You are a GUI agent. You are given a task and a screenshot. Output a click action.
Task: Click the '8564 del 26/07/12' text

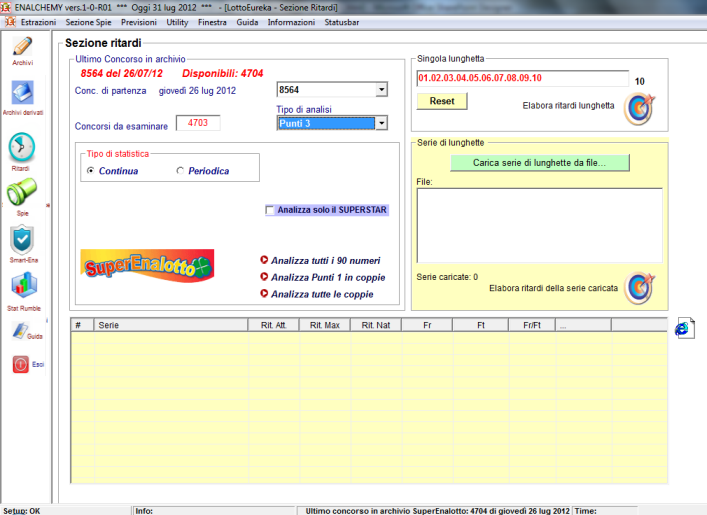tap(122, 74)
